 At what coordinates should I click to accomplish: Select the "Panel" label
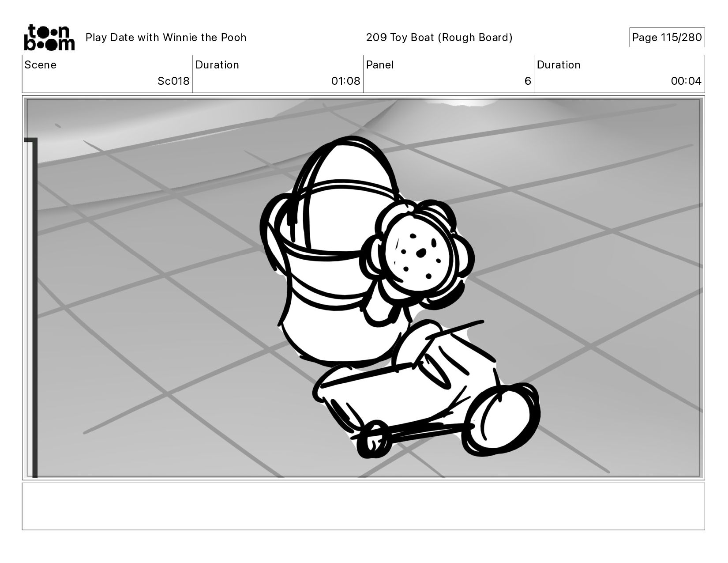tap(380, 65)
